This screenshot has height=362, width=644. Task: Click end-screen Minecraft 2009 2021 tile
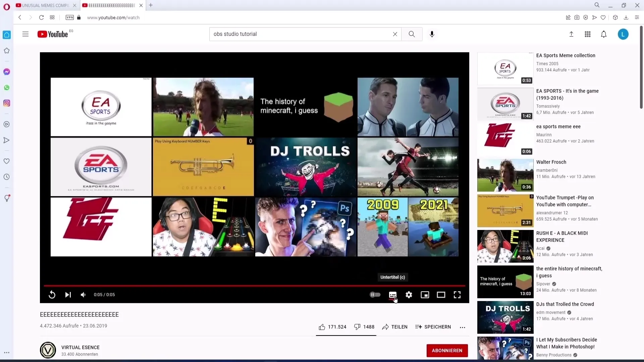[x=408, y=227]
